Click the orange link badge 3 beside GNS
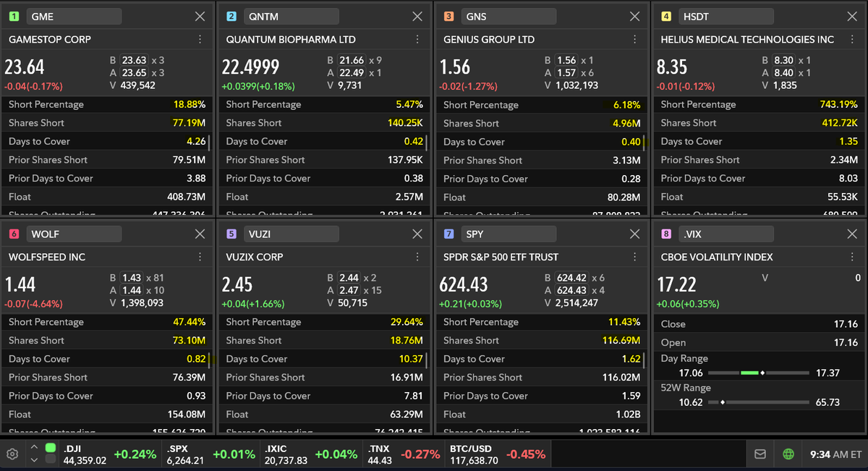Image resolution: width=868 pixels, height=471 pixels. (448, 17)
